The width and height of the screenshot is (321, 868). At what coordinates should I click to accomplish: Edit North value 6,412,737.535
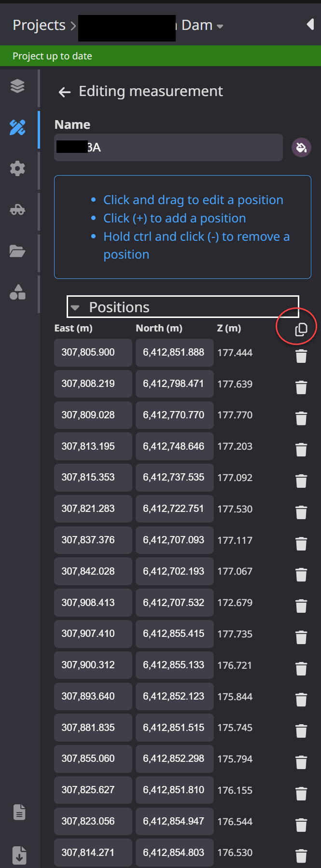pyautogui.click(x=174, y=477)
